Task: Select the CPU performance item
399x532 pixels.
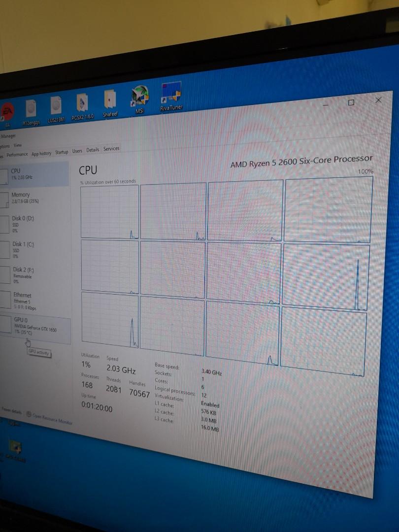Action: [34, 174]
